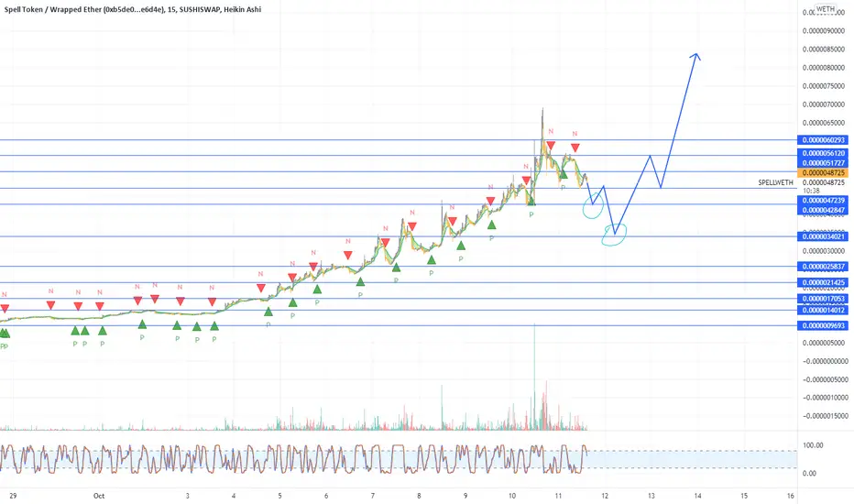
Task: Open the WETH currency selector
Action: tap(826, 9)
